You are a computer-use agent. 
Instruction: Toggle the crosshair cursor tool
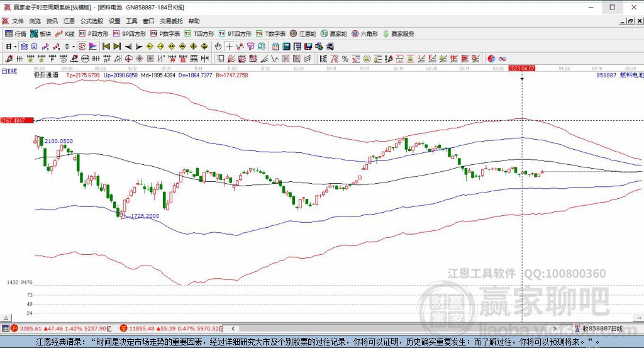229,47
